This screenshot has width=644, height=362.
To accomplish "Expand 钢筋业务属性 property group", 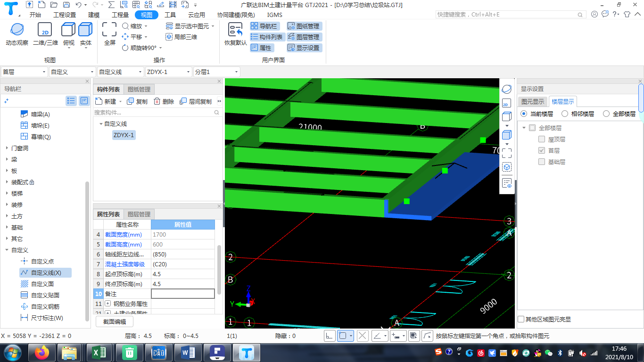I will [108, 304].
